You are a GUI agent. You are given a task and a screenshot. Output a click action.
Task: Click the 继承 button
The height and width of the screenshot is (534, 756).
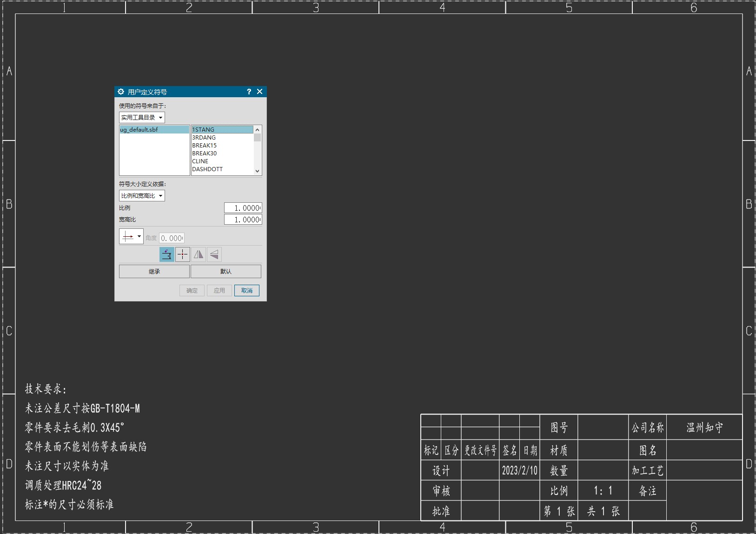click(154, 272)
